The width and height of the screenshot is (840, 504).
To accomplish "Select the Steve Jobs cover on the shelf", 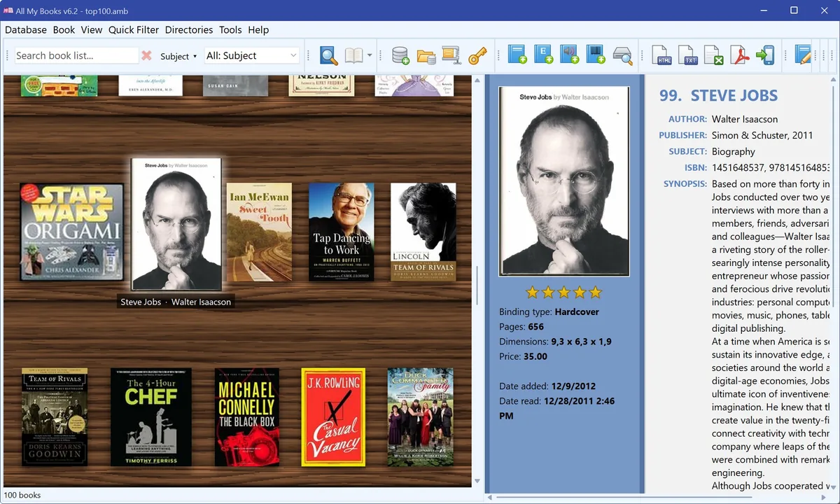I will click(176, 224).
